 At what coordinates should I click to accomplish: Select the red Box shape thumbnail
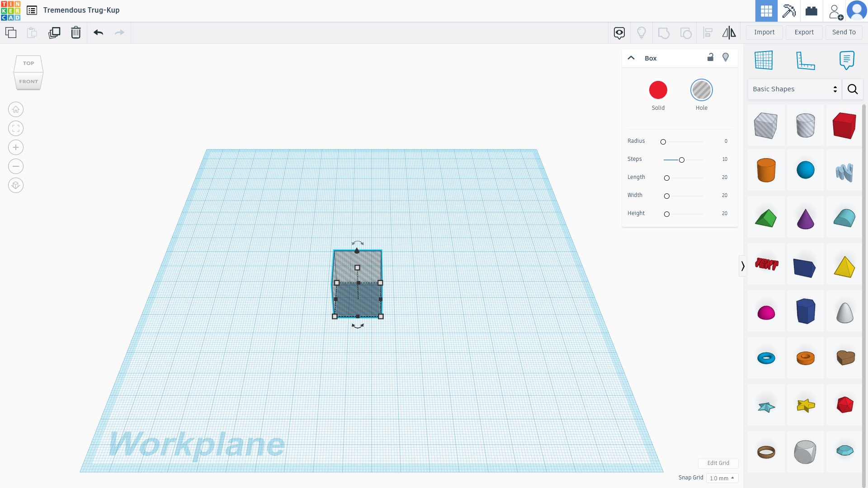coord(844,126)
